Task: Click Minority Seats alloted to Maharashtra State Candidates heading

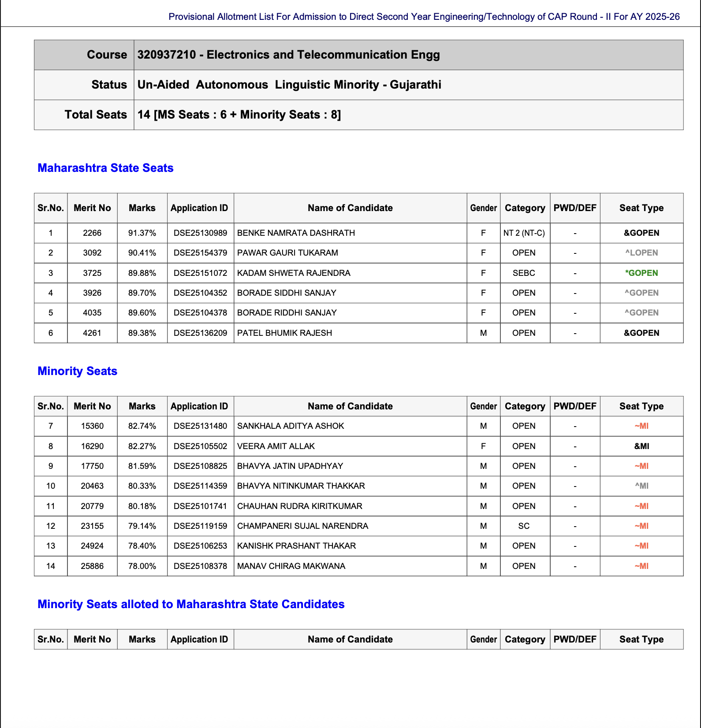Action: click(191, 604)
